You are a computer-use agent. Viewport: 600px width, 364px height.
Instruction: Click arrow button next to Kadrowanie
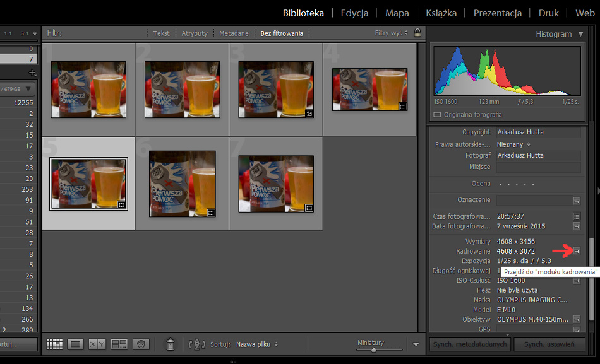coord(577,251)
